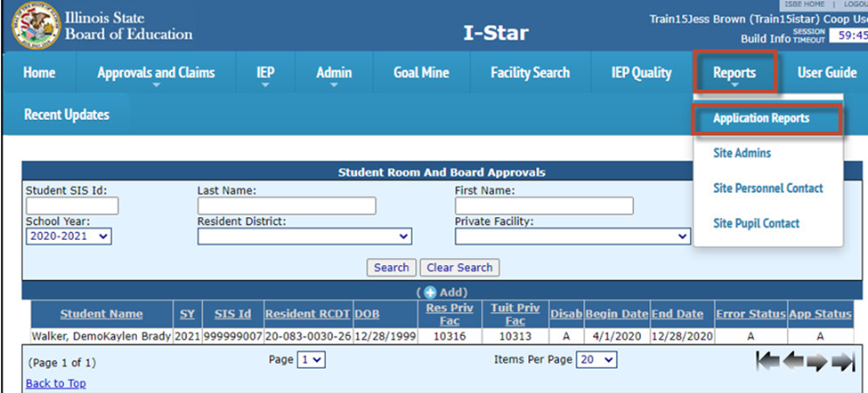Click the Build Info link
Image resolution: width=868 pixels, height=393 pixels.
click(767, 39)
